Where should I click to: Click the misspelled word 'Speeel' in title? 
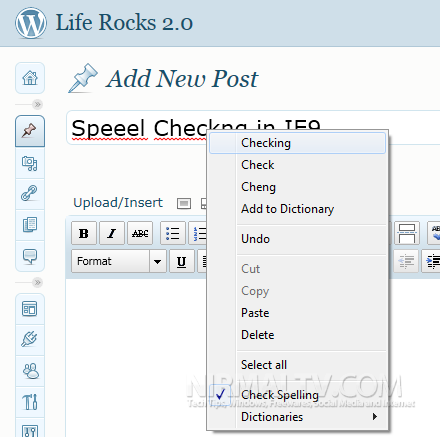(x=109, y=128)
